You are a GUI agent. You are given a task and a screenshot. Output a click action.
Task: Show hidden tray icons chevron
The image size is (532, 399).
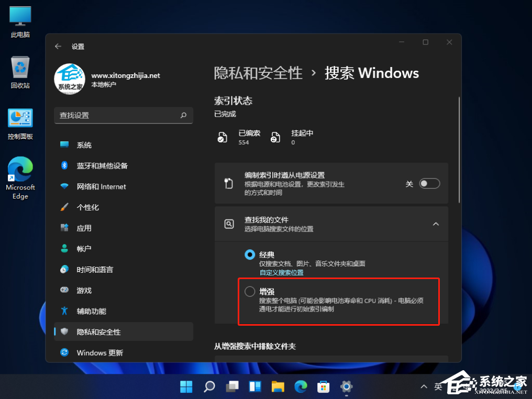[x=424, y=386]
